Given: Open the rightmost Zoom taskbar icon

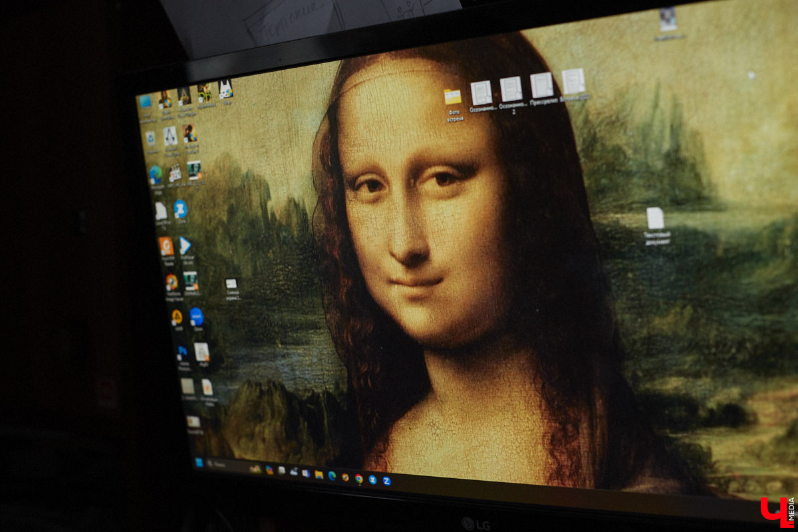Looking at the screenshot, I should tap(386, 481).
